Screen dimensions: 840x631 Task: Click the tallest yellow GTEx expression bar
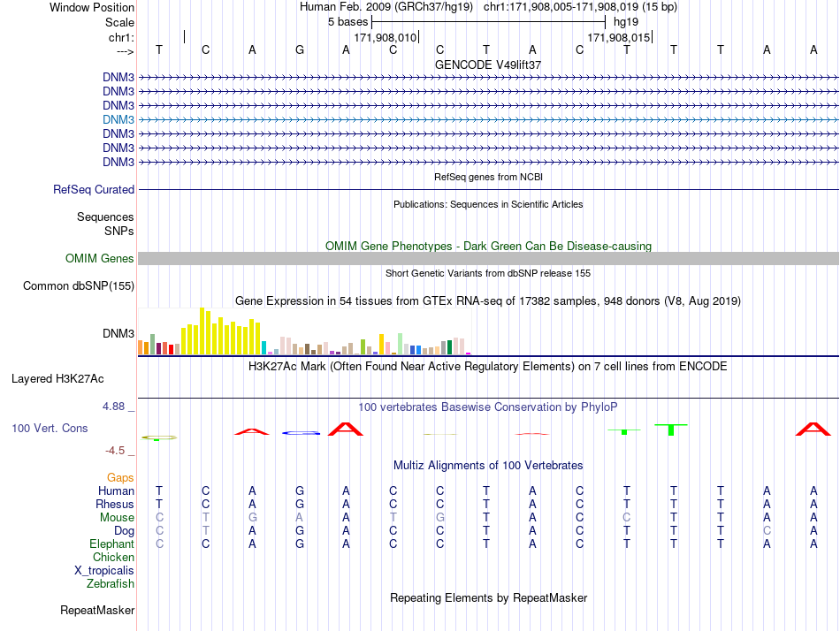pyautogui.click(x=202, y=331)
